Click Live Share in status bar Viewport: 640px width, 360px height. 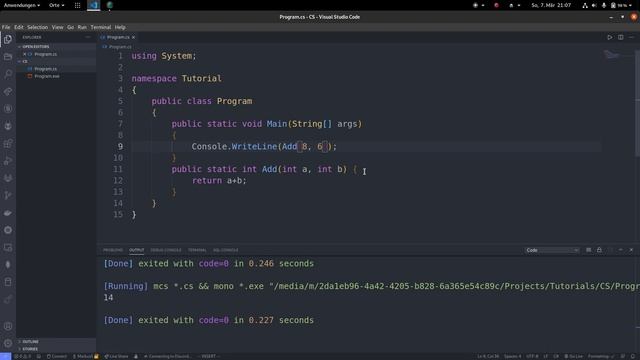(x=116, y=356)
